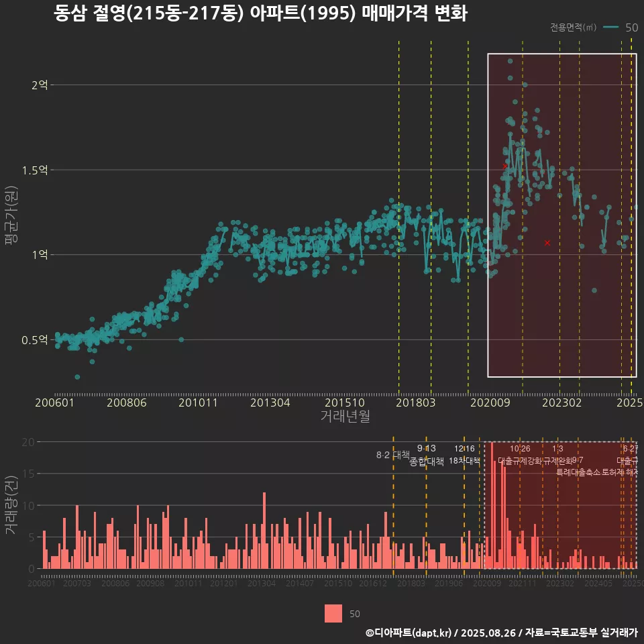Select the 전용면적(㎡) legend title
644x644 pixels.
(x=573, y=27)
